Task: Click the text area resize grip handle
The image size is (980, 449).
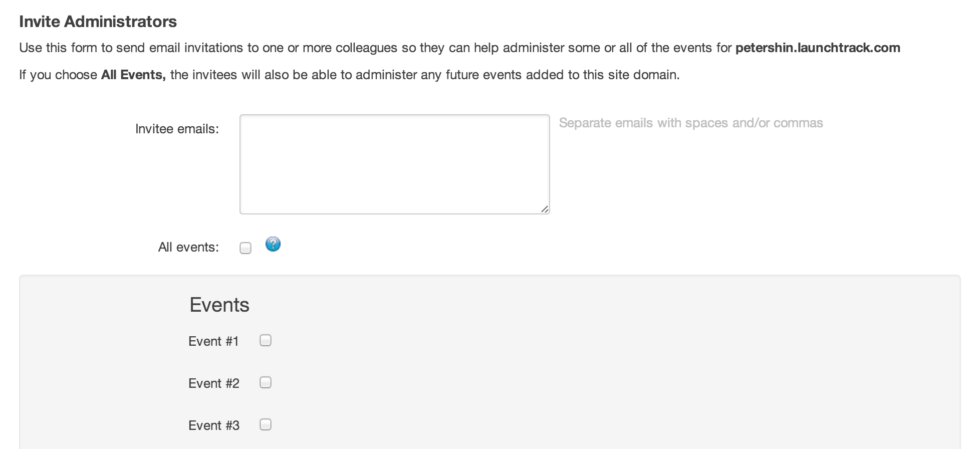Action: (545, 209)
